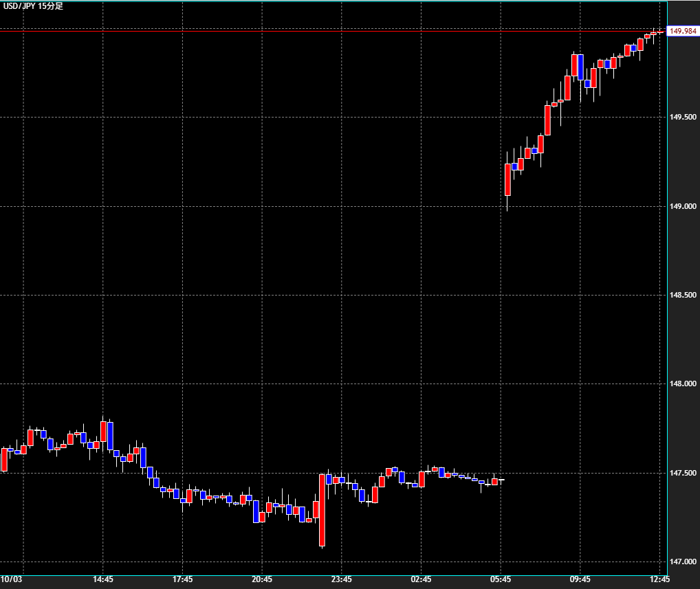Click the 10/03 date label on time axis

[11, 579]
